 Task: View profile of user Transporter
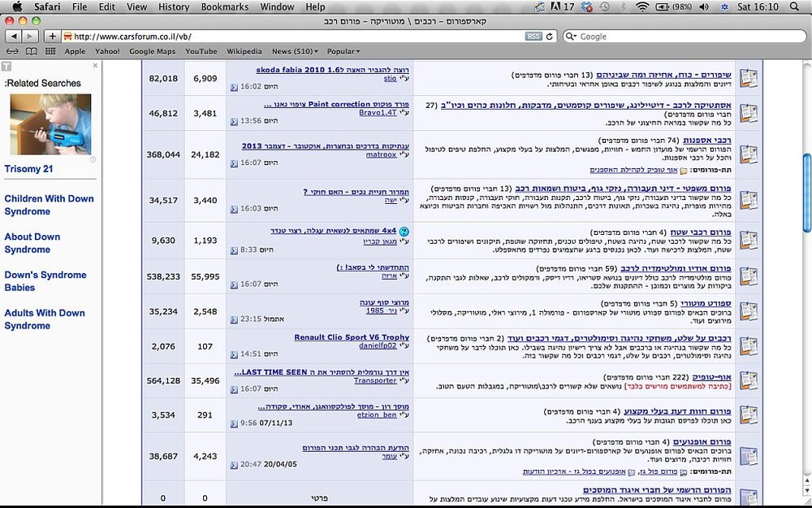click(x=375, y=380)
